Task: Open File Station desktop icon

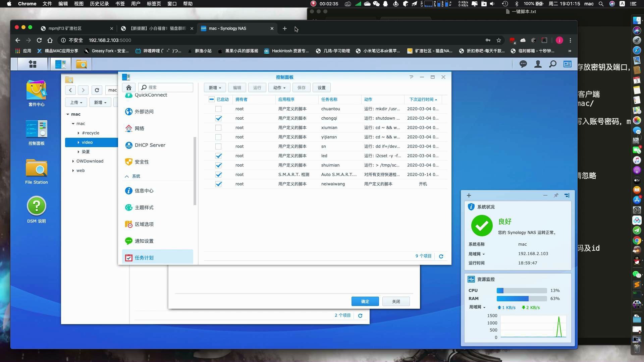Action: pos(36,171)
